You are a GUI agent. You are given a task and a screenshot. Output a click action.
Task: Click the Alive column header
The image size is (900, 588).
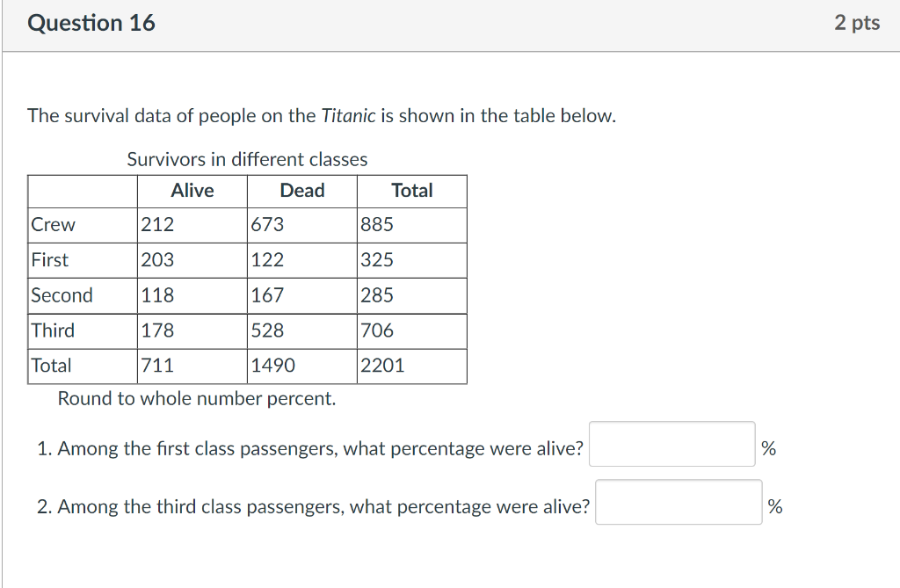(192, 191)
